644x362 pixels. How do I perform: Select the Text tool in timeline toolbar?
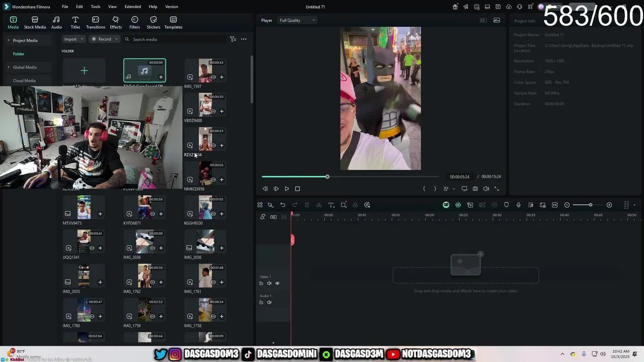[331, 205]
